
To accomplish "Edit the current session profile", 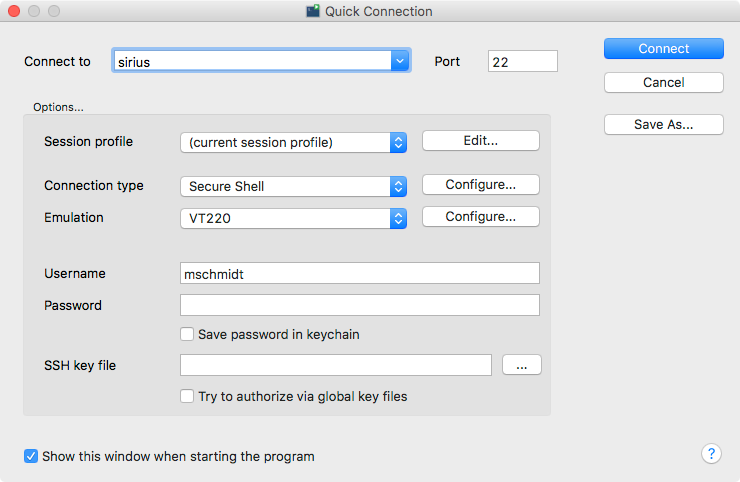I will (x=480, y=141).
